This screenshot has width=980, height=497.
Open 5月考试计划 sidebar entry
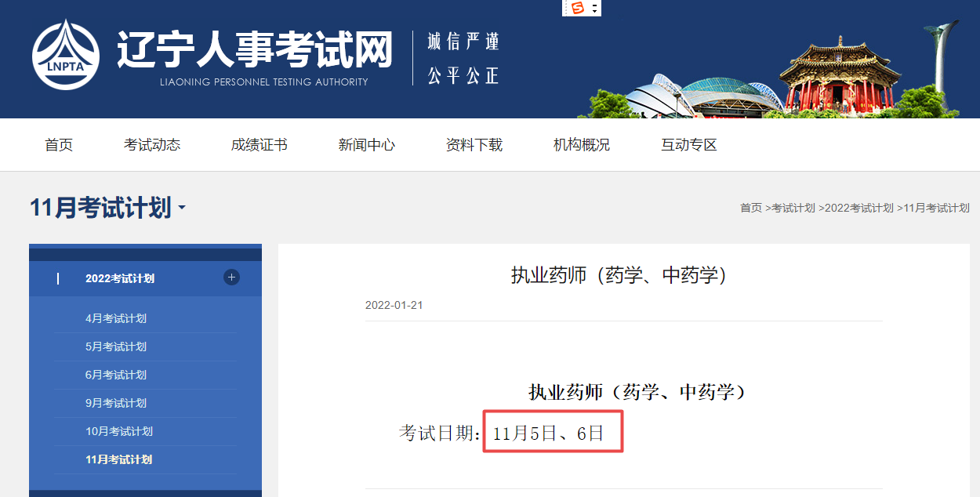coord(116,346)
